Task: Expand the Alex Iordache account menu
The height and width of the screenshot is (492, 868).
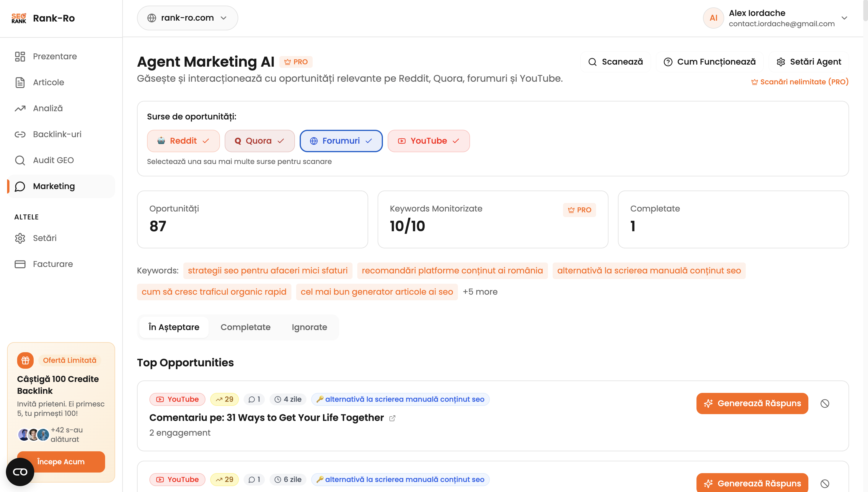Action: 844,18
